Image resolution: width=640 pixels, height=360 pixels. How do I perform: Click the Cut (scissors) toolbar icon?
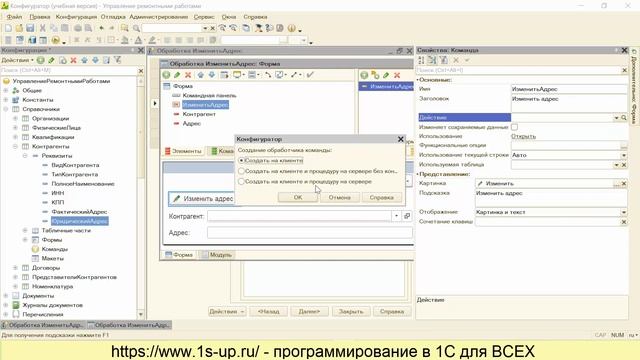click(x=42, y=28)
